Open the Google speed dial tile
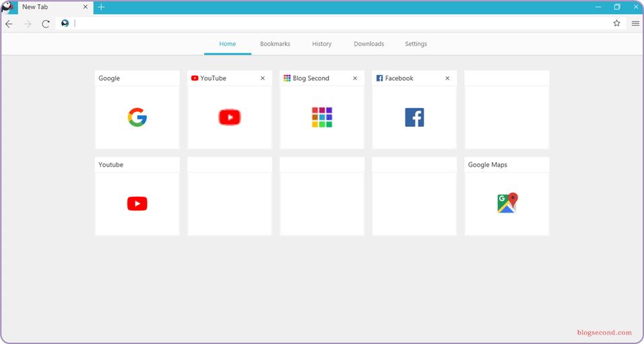The height and width of the screenshot is (344, 644). coord(137,109)
